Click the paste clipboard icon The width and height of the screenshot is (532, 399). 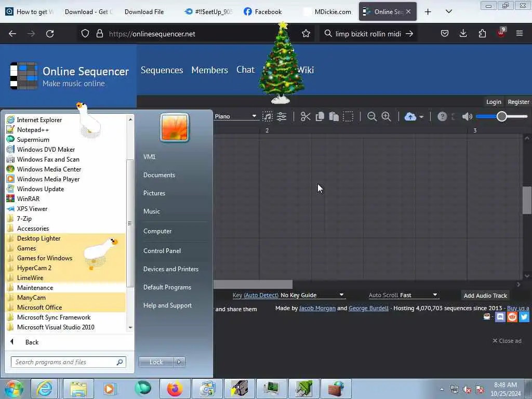click(334, 117)
